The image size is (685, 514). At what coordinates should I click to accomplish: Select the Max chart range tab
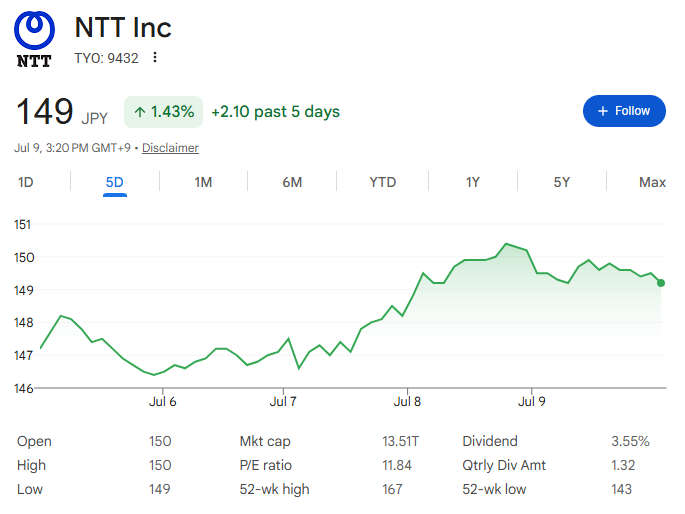coord(652,182)
